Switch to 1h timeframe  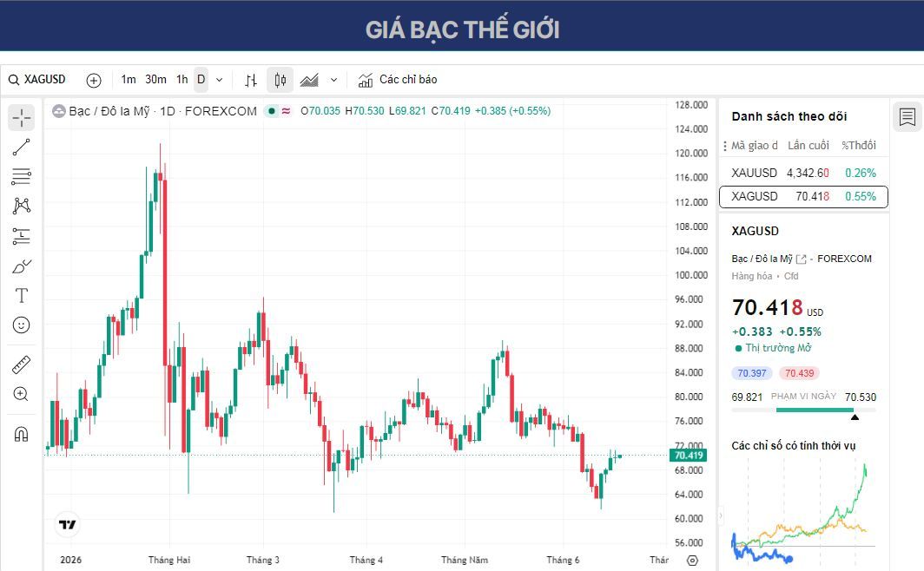pyautogui.click(x=182, y=80)
